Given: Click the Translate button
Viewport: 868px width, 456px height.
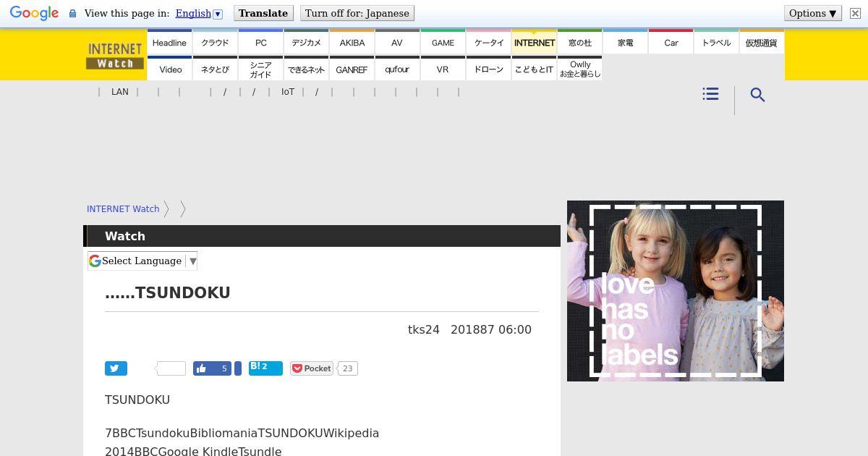Looking at the screenshot, I should click(263, 13).
